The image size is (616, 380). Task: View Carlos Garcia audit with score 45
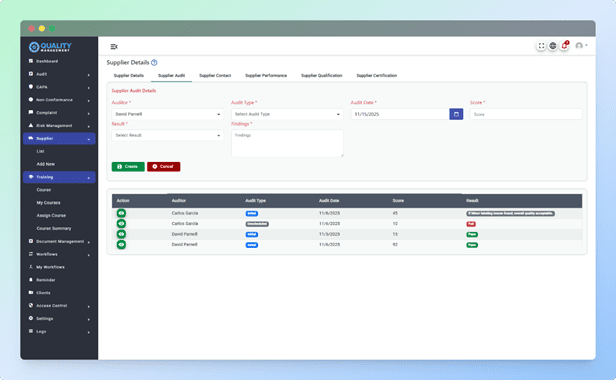[121, 213]
